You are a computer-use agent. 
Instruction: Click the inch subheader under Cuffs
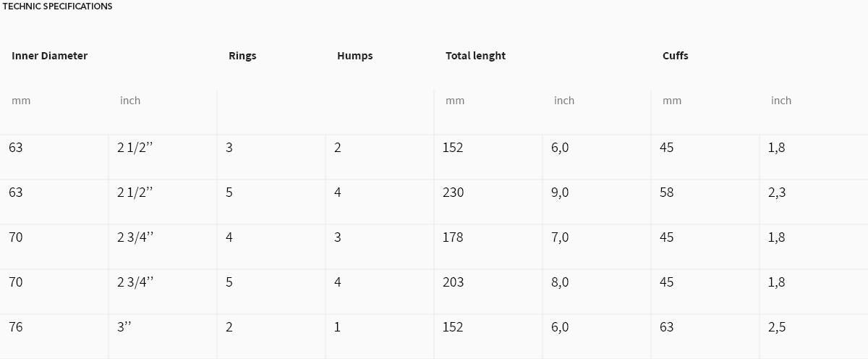[x=781, y=101]
